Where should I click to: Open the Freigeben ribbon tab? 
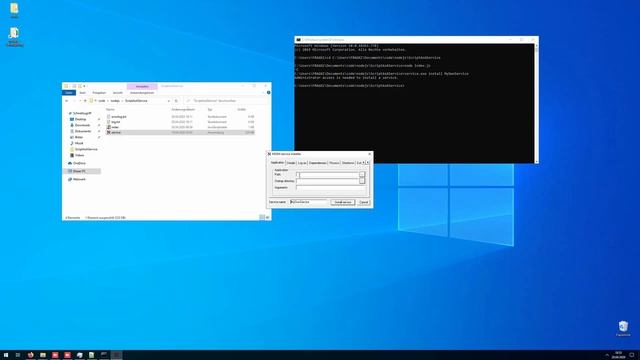click(x=99, y=93)
